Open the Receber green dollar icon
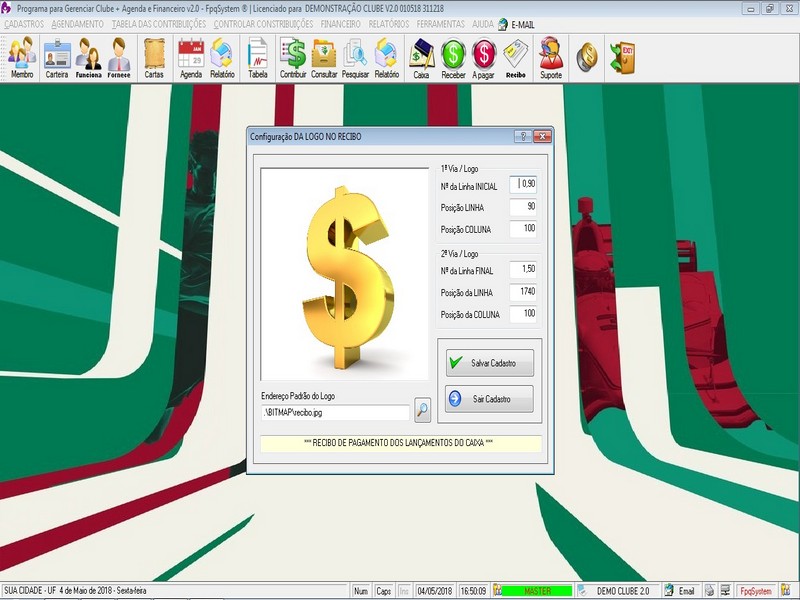 [x=453, y=58]
